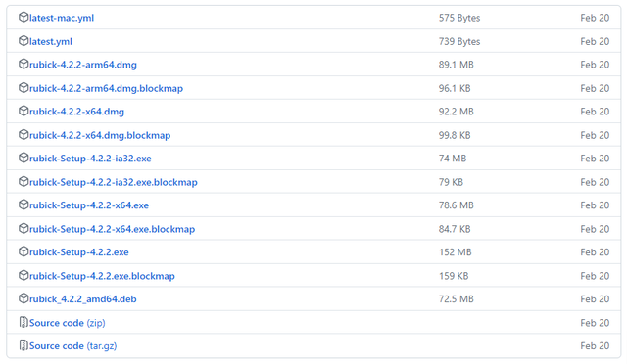
Task: Download rubick-Setup-4.2.2-x64.exe installer
Action: coord(89,205)
